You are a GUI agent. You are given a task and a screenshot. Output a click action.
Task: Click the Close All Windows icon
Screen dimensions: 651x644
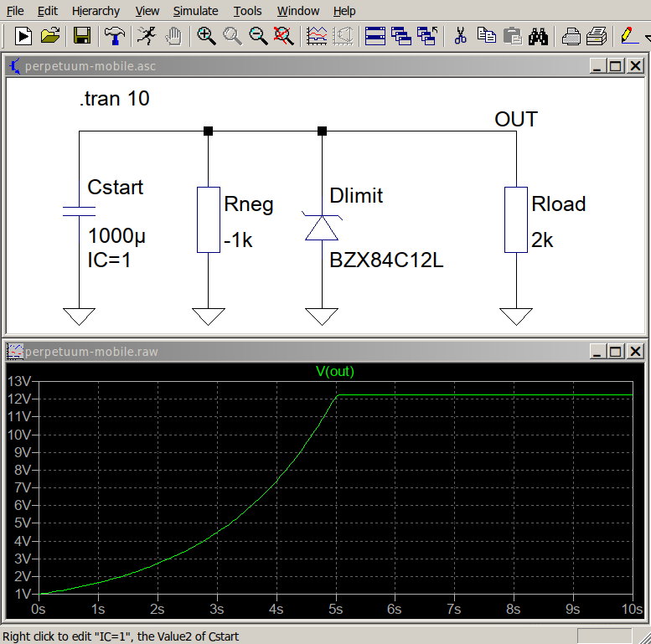(427, 36)
